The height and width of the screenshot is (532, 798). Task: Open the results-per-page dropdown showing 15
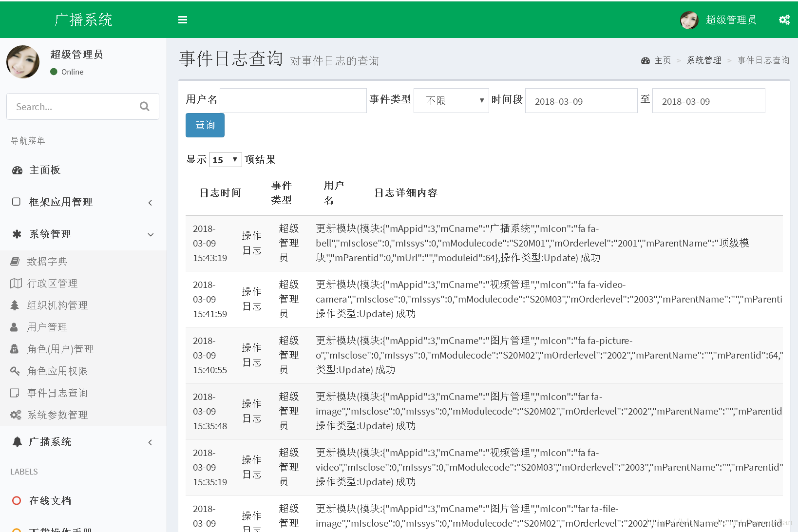pyautogui.click(x=225, y=159)
